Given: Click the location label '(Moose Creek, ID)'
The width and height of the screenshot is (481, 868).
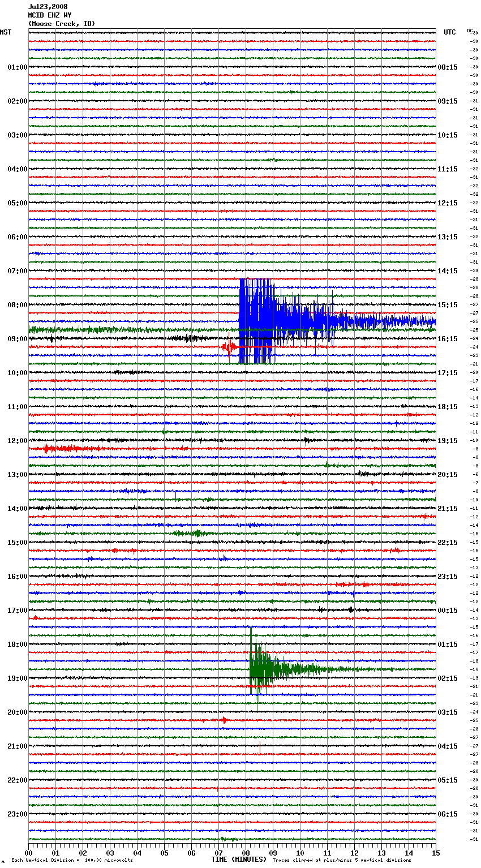Looking at the screenshot, I should (x=62, y=24).
